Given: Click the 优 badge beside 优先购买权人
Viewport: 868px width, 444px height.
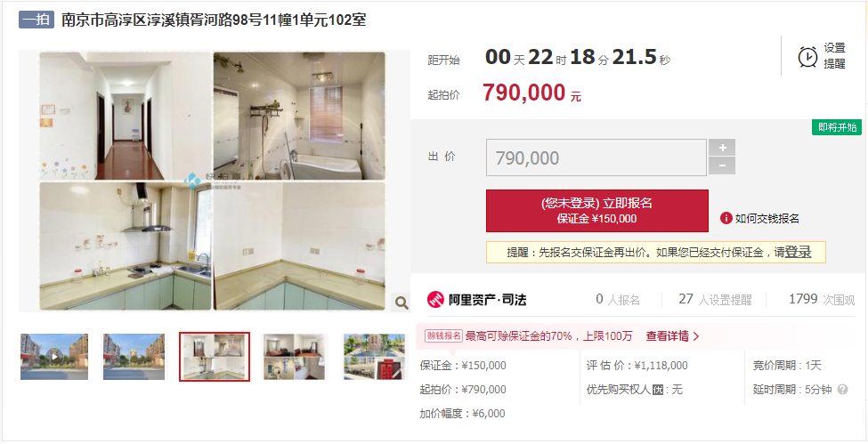Looking at the screenshot, I should tap(658, 390).
